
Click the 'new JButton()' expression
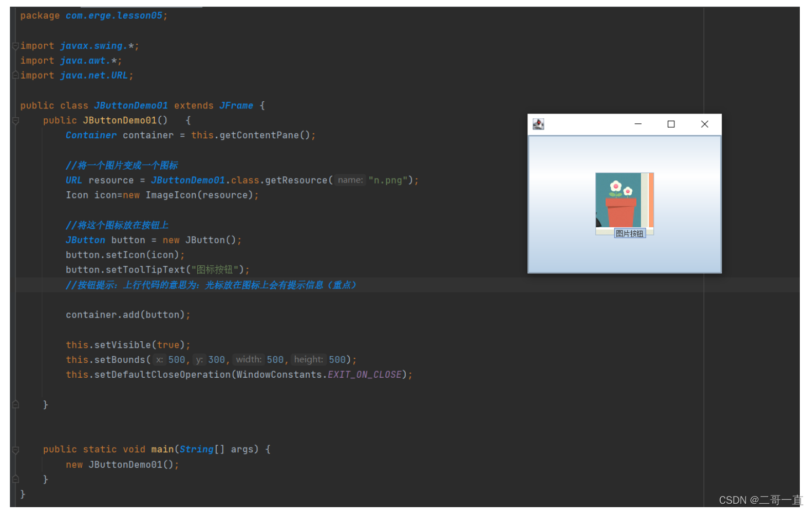199,240
